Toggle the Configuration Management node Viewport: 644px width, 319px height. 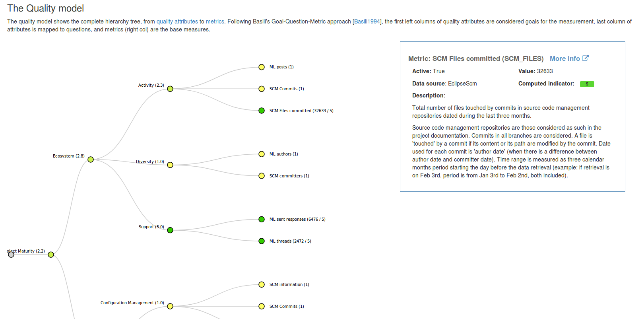click(170, 306)
